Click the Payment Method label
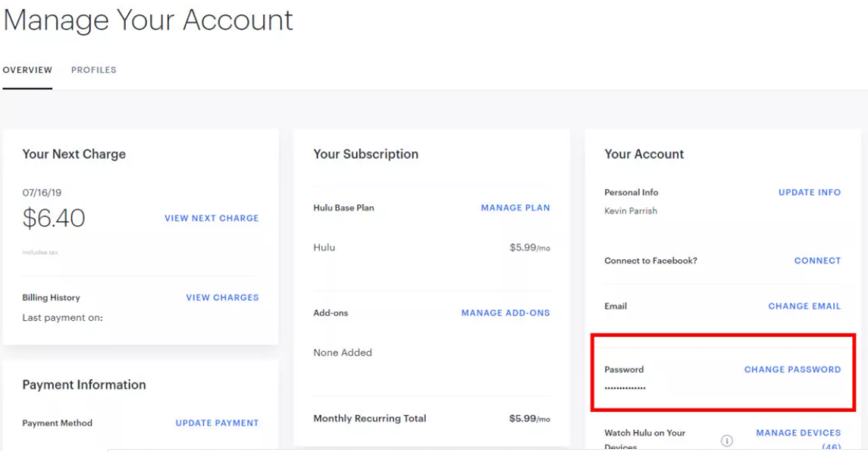Screen dimensions: 868x452 [x=57, y=423]
